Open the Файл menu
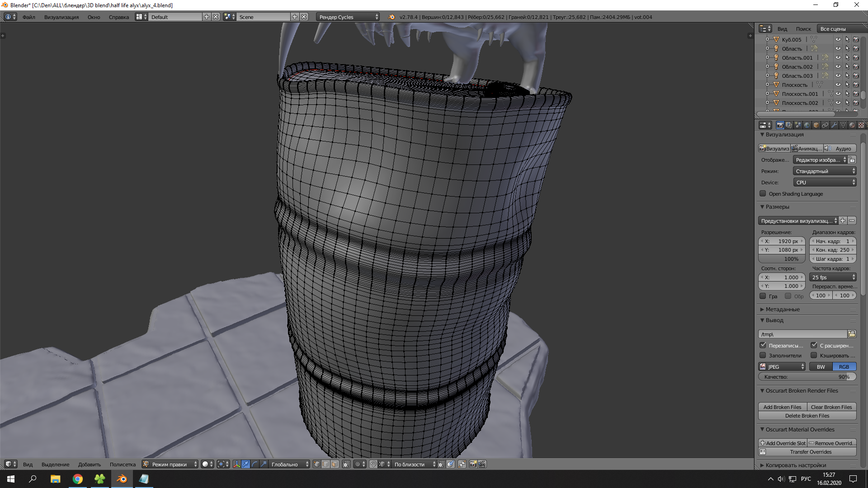 [x=29, y=17]
